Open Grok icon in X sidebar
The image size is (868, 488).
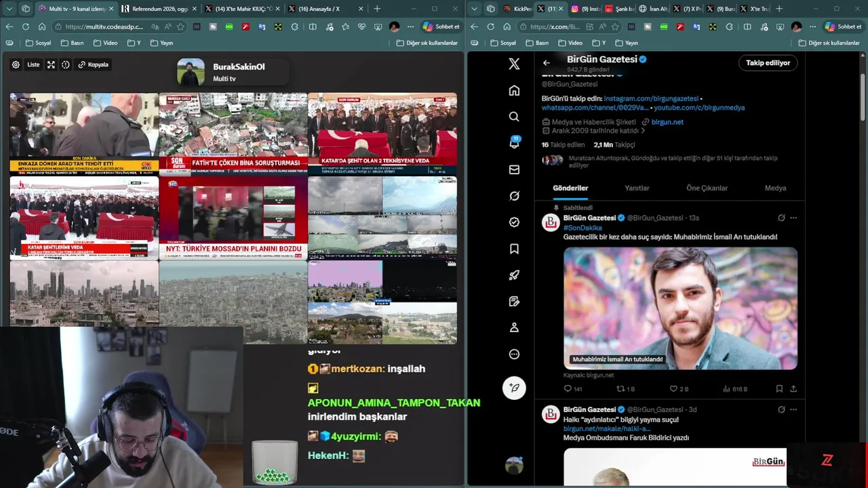[514, 196]
